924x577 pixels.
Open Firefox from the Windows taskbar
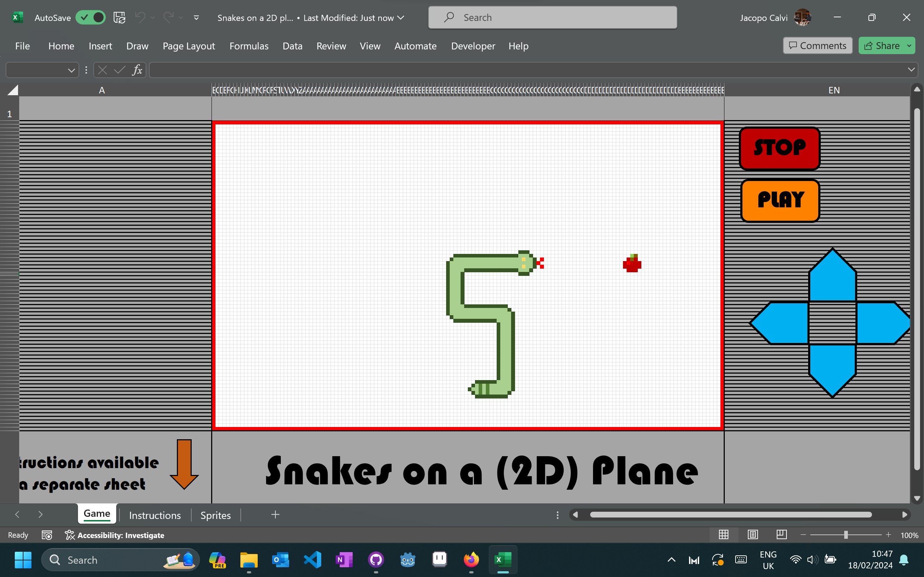click(x=471, y=560)
